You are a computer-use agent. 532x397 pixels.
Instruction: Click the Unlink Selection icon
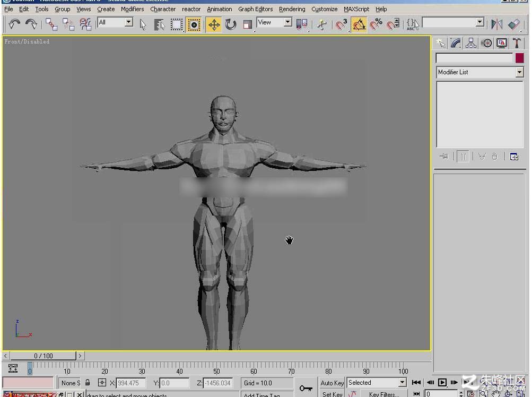(68, 24)
